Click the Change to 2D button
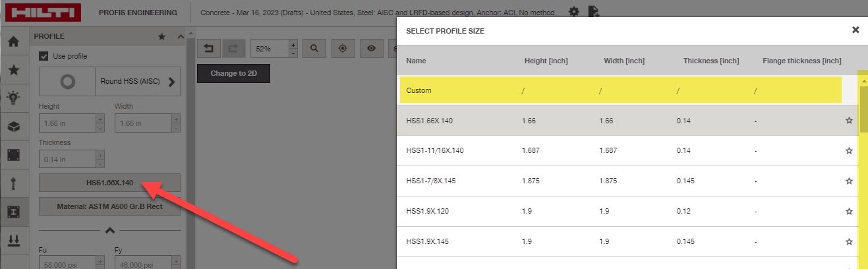Screen dimensions: 868x269 coord(233,73)
